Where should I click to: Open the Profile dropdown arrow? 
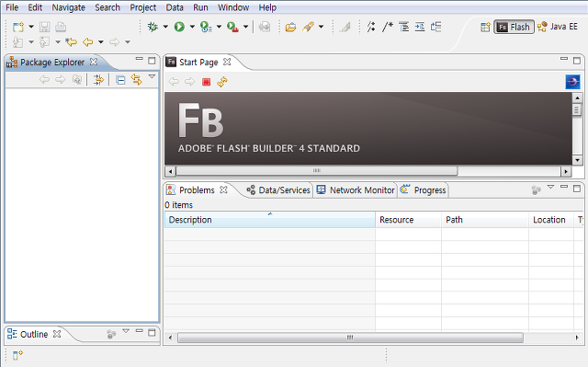[219, 27]
